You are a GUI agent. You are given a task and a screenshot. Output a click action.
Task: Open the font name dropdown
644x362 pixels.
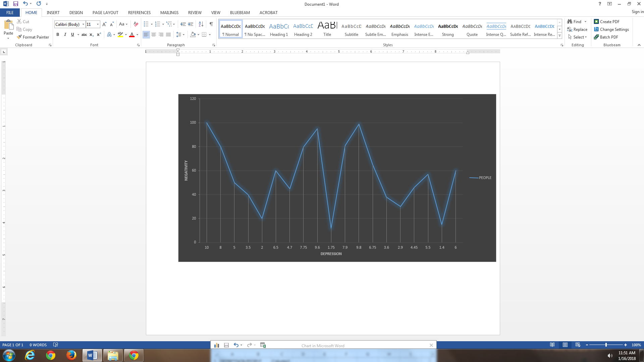coord(84,24)
